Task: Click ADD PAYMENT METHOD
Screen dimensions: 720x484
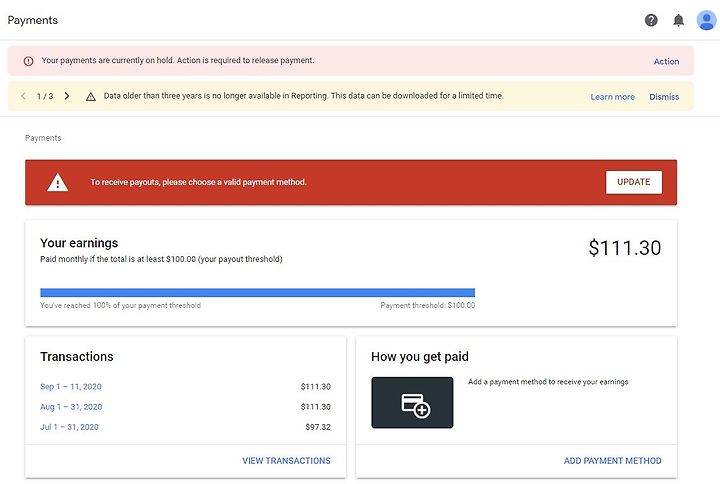Action: [613, 461]
